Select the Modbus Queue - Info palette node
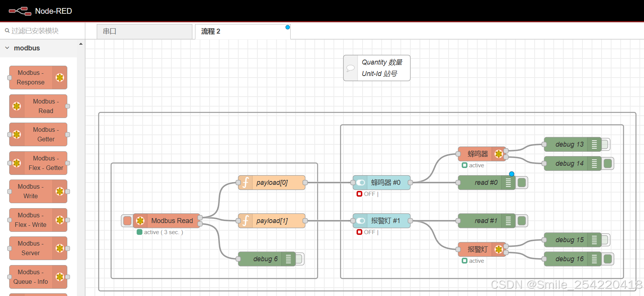644x296 pixels. click(38, 277)
